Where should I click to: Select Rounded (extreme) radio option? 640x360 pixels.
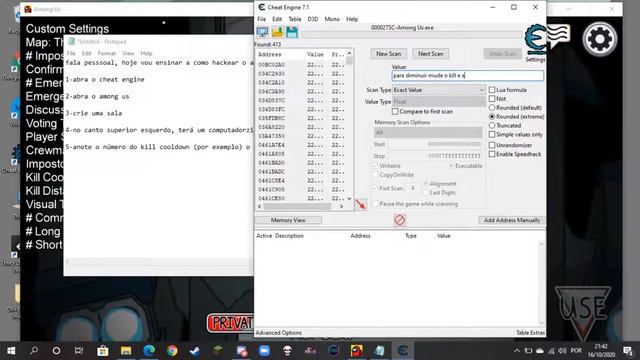tap(492, 117)
